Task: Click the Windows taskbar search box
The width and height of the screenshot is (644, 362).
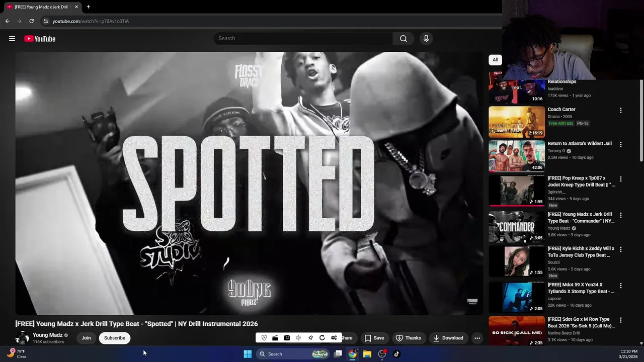Action: 293,354
